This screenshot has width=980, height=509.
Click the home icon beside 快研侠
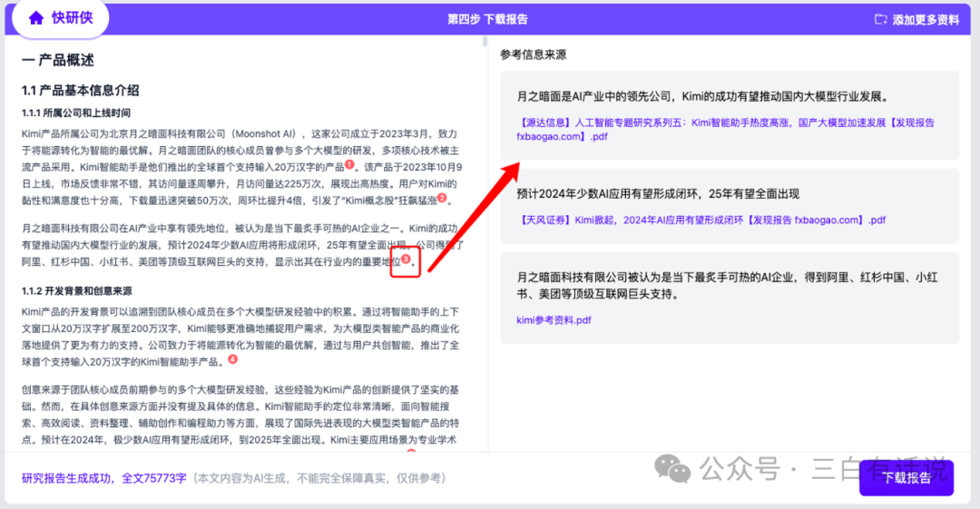tap(36, 18)
